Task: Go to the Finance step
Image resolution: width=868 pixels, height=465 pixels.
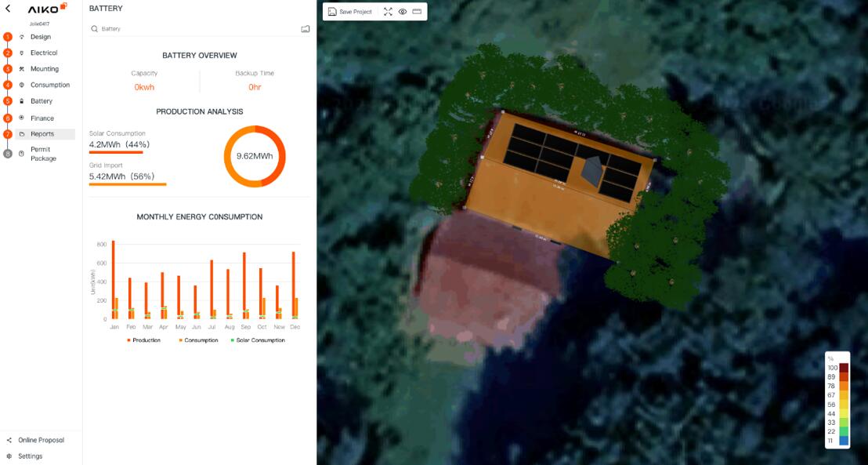Action: click(x=42, y=118)
